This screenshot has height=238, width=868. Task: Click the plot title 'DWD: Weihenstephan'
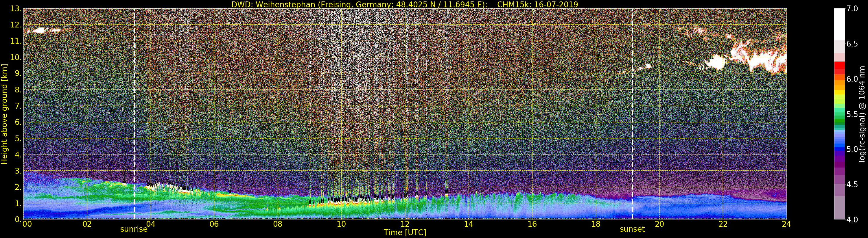pos(273,4)
